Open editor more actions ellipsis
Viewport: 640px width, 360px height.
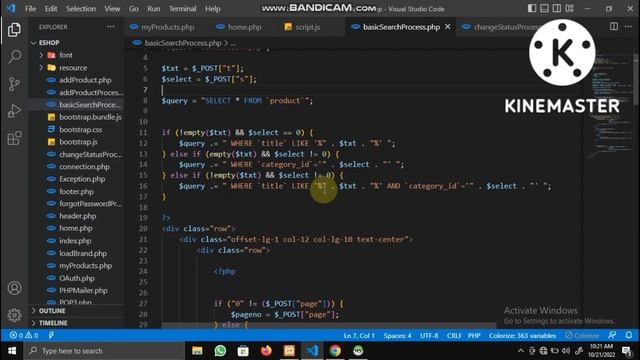[628, 27]
